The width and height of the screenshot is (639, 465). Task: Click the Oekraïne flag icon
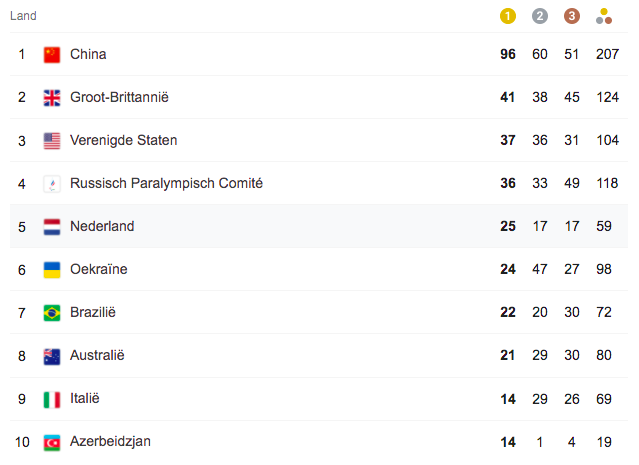52,270
